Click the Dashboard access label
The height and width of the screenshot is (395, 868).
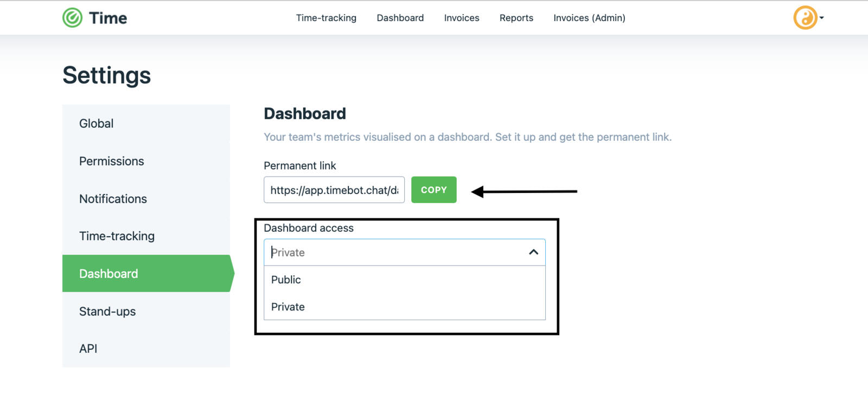[x=309, y=228]
